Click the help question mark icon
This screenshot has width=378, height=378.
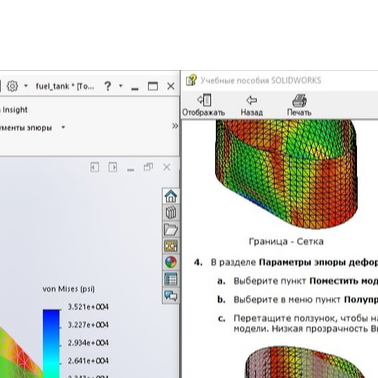pos(107,86)
